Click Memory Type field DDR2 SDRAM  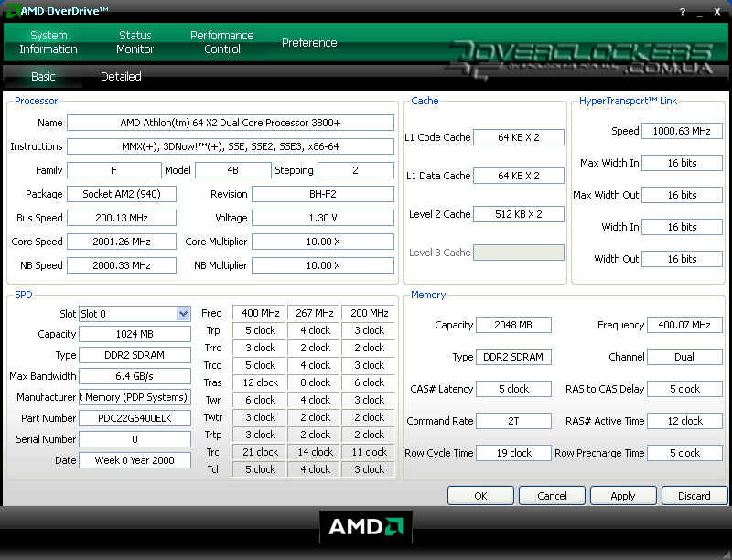coord(513,357)
